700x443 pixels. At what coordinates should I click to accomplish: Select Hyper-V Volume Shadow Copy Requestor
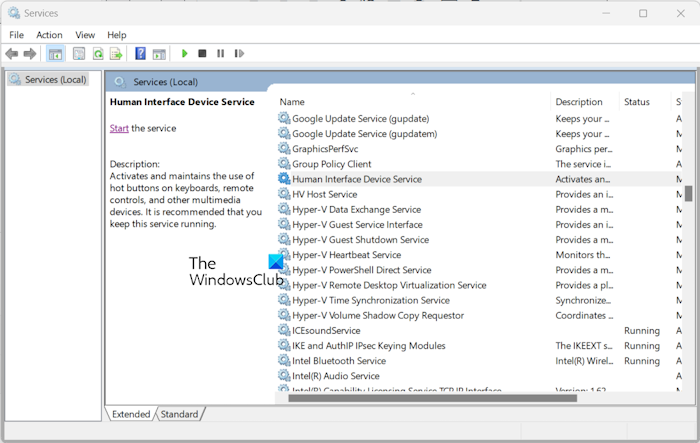pyautogui.click(x=378, y=316)
